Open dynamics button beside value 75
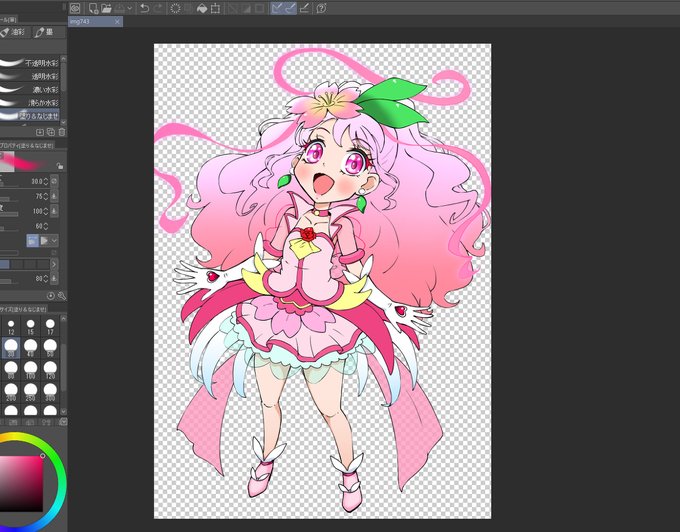The height and width of the screenshot is (532, 680). tap(54, 196)
